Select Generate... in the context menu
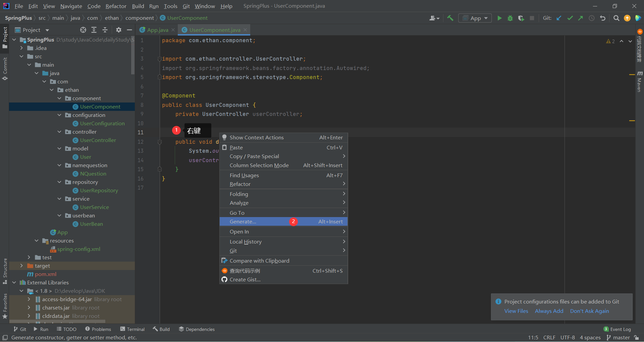The height and width of the screenshot is (342, 644). 243,221
